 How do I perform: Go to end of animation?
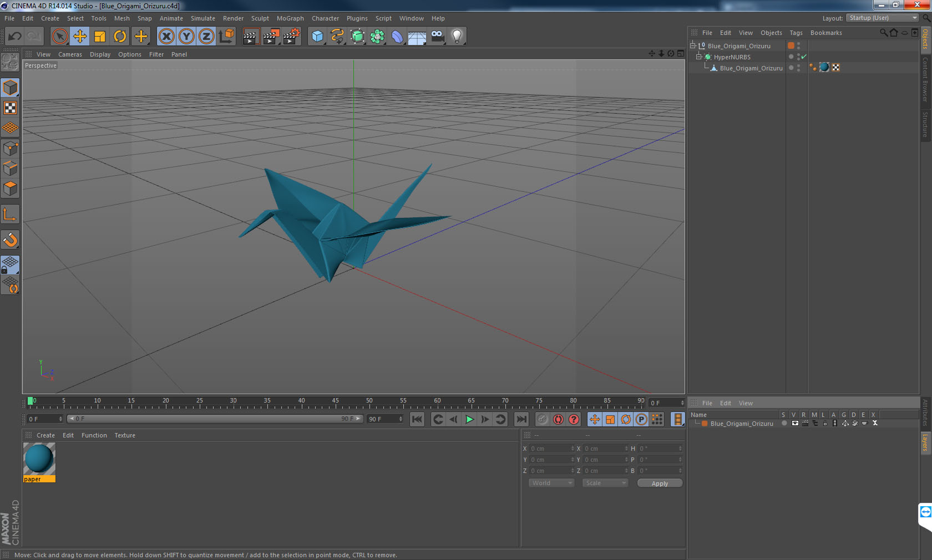(x=521, y=419)
